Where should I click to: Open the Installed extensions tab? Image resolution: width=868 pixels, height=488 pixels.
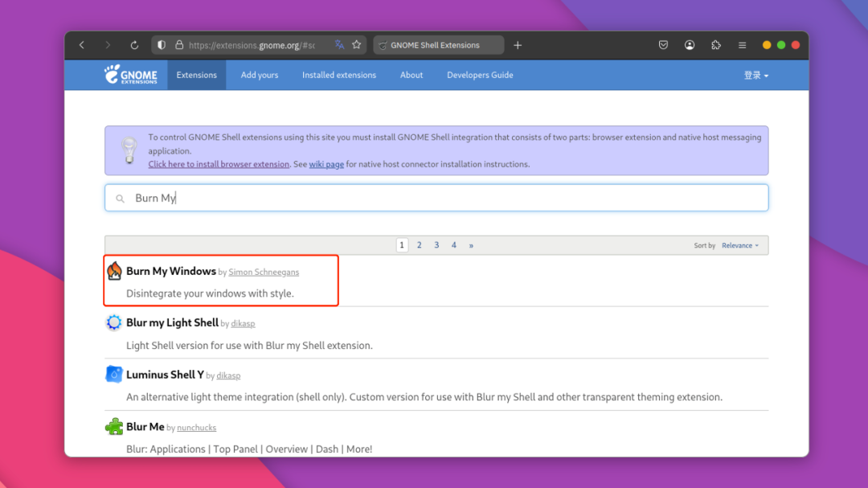pyautogui.click(x=339, y=75)
